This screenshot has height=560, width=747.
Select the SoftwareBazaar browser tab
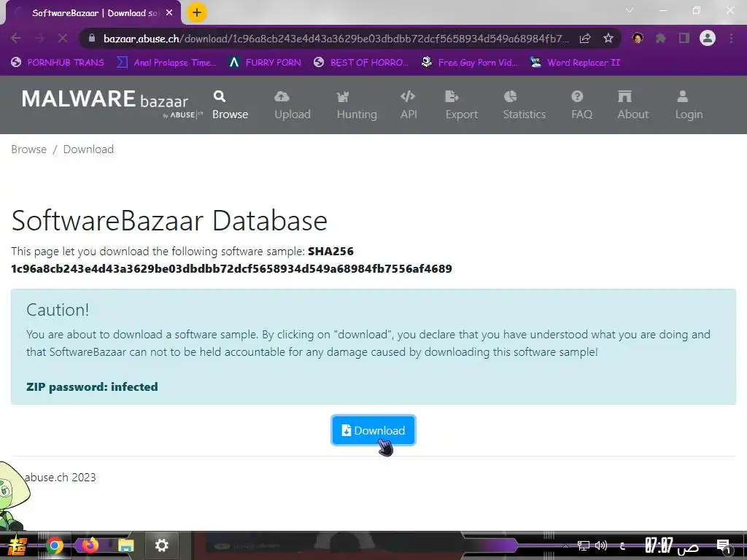[93, 13]
